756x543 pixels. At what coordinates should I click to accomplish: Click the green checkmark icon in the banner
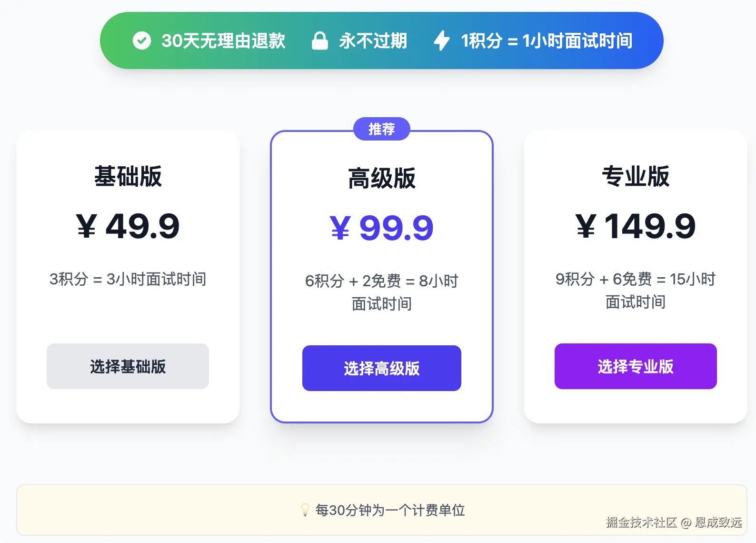(141, 41)
